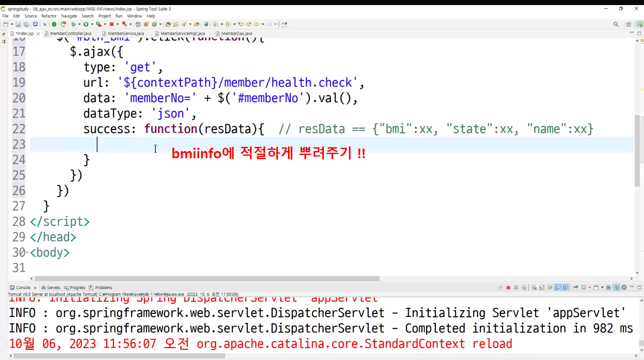
Task: Terminate server with red console stop icon
Action: tap(508, 287)
